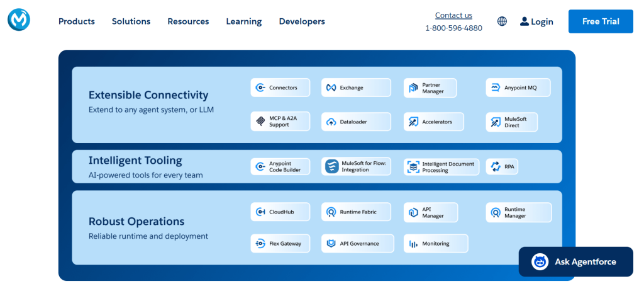This screenshot has height=286, width=644.
Task: Click the RPA arrows icon
Action: tap(496, 167)
